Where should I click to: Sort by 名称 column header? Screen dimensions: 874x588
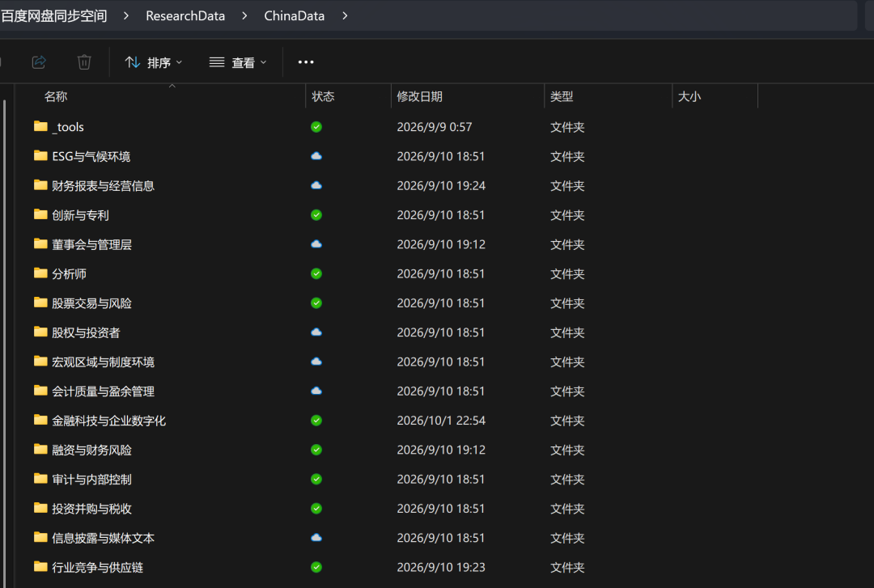(56, 96)
